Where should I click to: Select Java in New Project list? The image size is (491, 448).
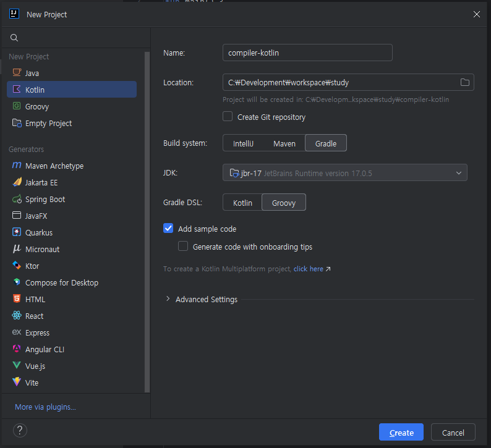click(x=71, y=73)
